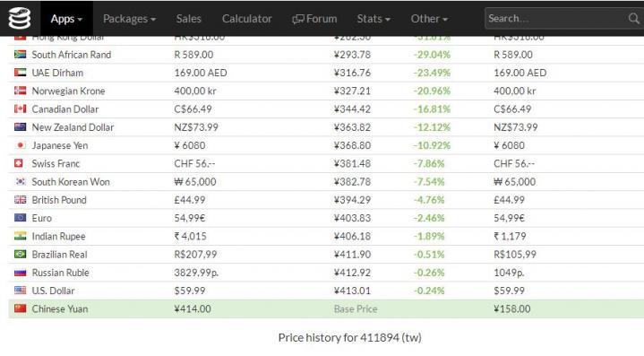Open the Stats dropdown menu
Image resolution: width=644 pixels, height=356 pixels.
pyautogui.click(x=374, y=19)
